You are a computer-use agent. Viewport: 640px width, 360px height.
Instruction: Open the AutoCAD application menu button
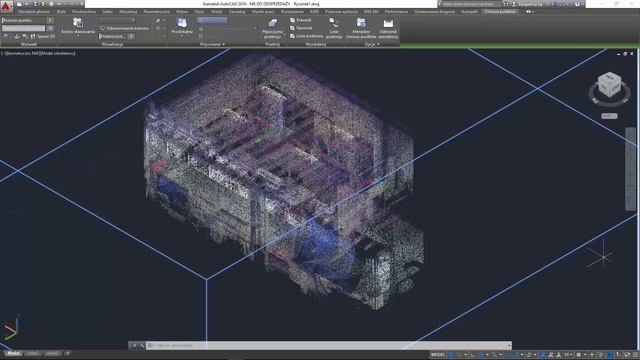(6, 6)
